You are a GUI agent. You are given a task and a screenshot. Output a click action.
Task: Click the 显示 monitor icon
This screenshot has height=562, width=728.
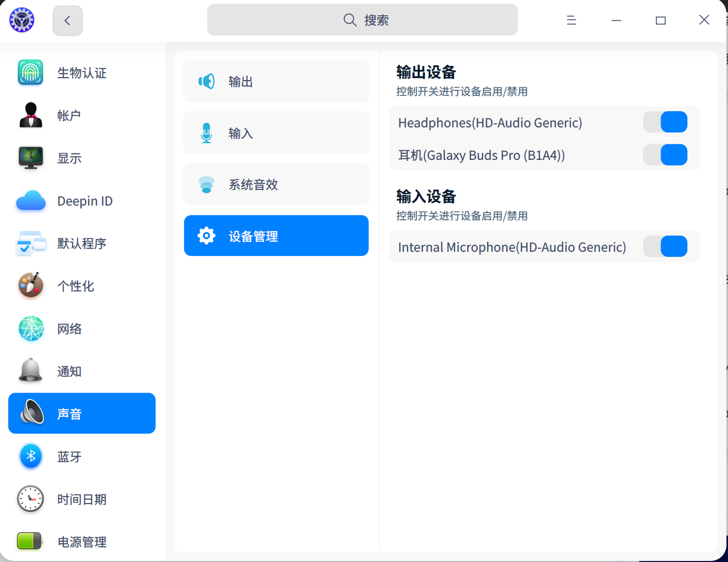tap(30, 158)
